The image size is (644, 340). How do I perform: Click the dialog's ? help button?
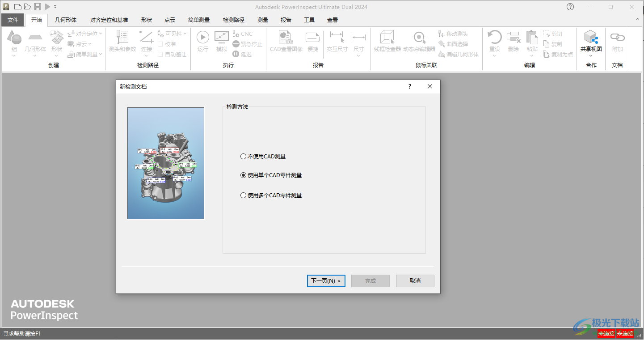coord(410,87)
